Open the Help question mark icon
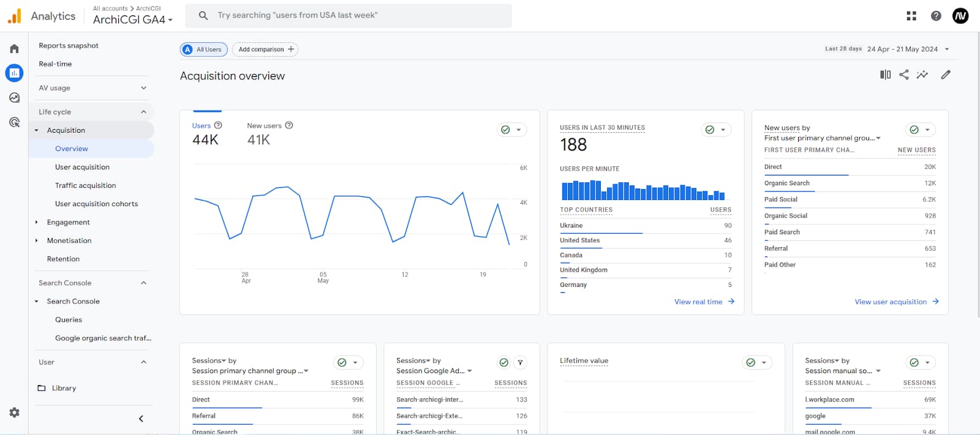Screen dimensions: 980x435 pos(936,16)
